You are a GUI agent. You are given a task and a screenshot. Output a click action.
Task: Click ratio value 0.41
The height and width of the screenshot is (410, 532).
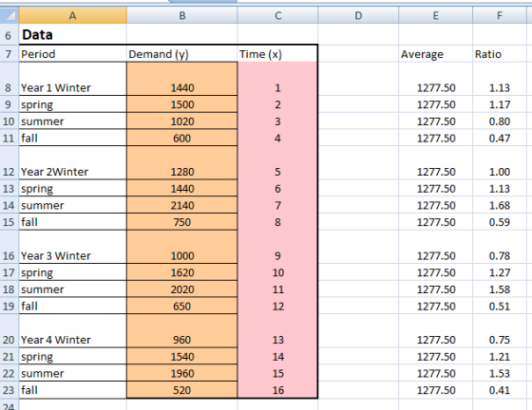(x=500, y=390)
